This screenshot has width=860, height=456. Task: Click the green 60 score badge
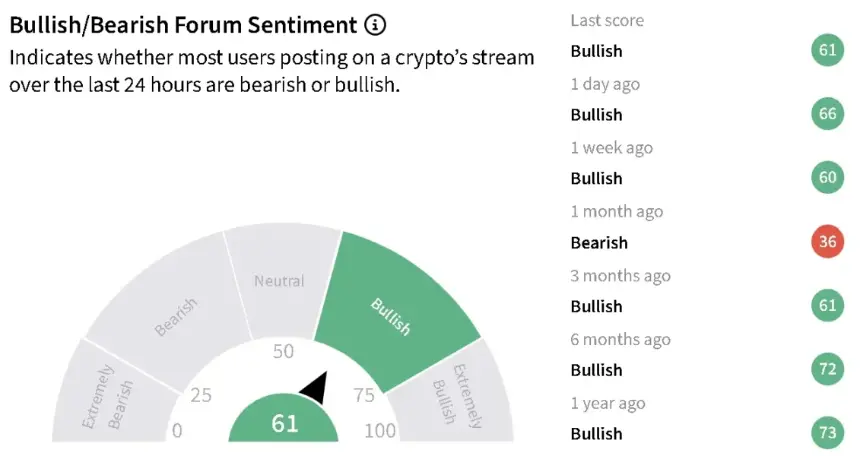(x=828, y=177)
